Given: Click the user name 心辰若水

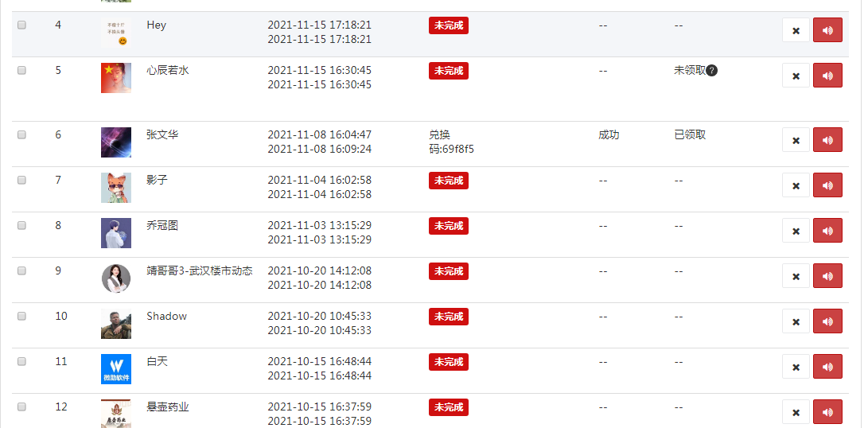Looking at the screenshot, I should pyautogui.click(x=168, y=70).
